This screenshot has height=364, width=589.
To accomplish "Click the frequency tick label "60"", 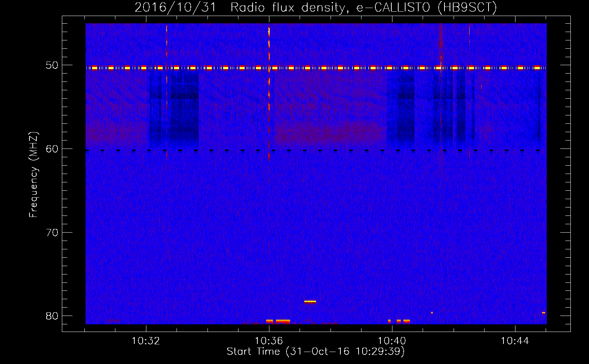I will pyautogui.click(x=52, y=149).
